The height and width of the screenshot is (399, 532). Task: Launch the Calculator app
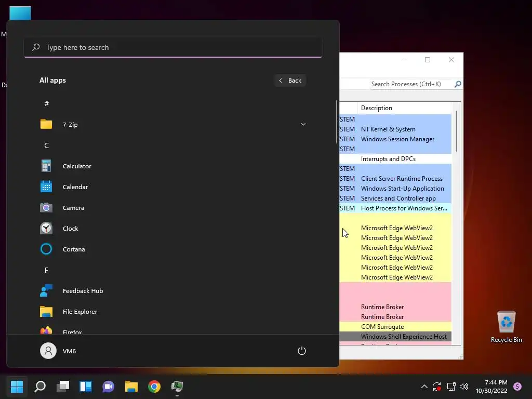click(x=172, y=166)
